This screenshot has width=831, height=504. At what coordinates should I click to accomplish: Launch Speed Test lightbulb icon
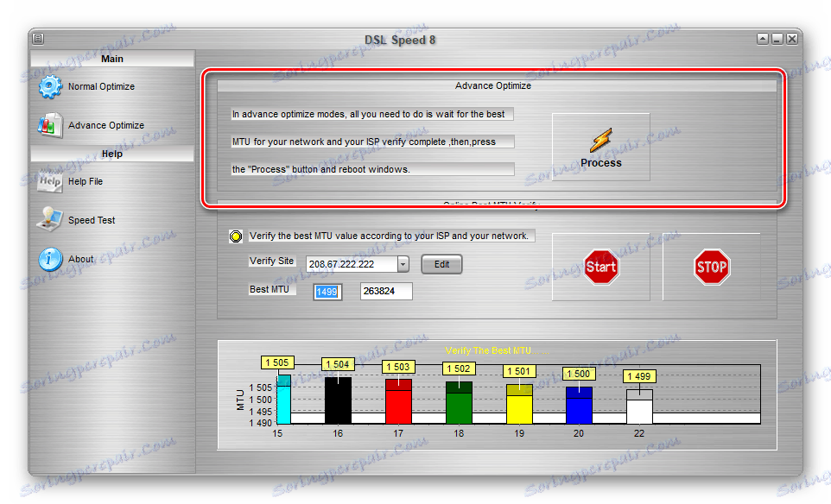[x=50, y=219]
